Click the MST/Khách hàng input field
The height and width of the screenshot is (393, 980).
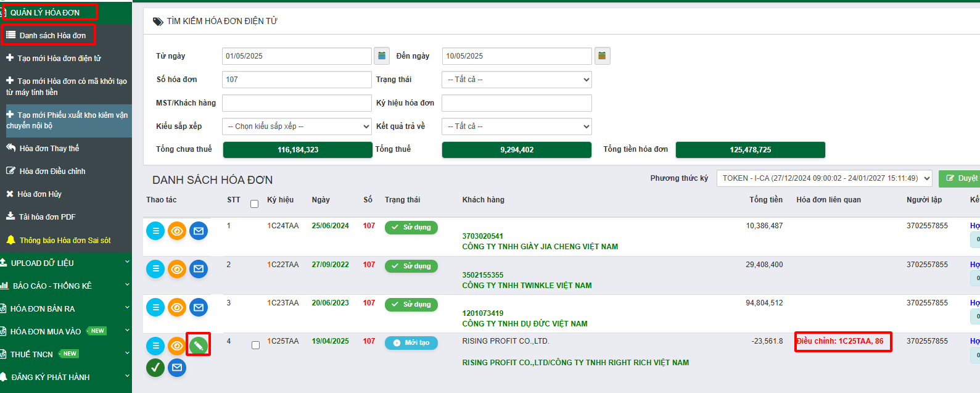297,103
